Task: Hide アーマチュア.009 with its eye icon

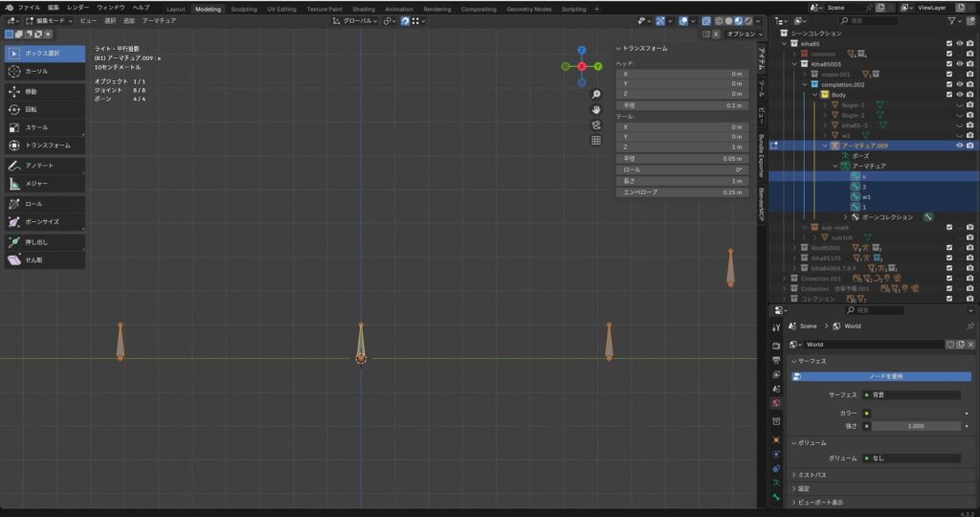Action: (x=959, y=146)
